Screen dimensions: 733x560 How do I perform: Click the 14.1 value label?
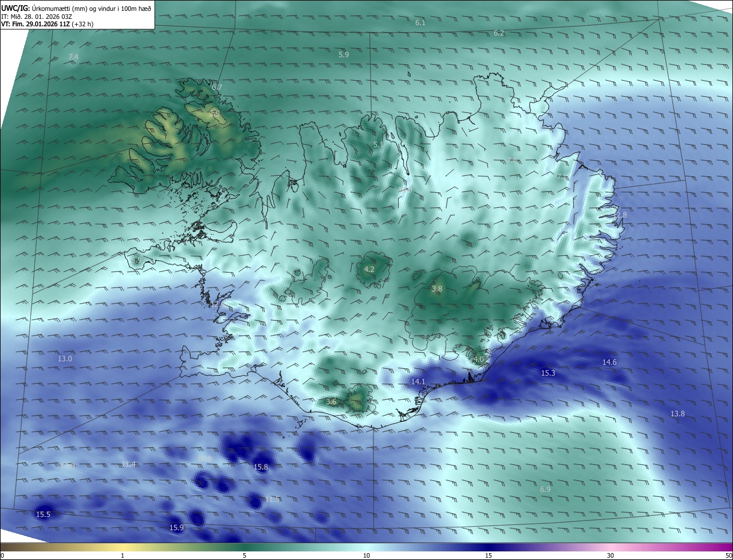[x=418, y=381]
